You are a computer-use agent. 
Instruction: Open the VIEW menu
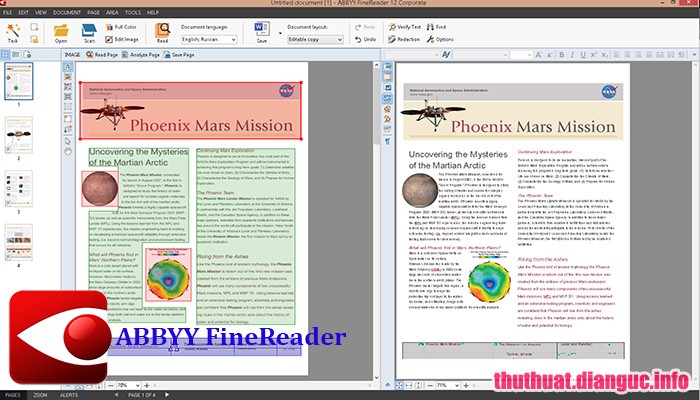pos(41,12)
